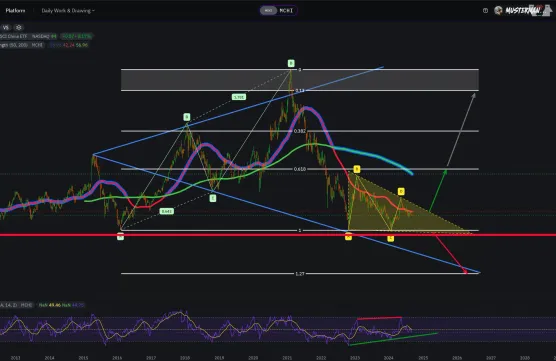
Task: Click the 2020 marker on time axis
Action: click(x=253, y=358)
